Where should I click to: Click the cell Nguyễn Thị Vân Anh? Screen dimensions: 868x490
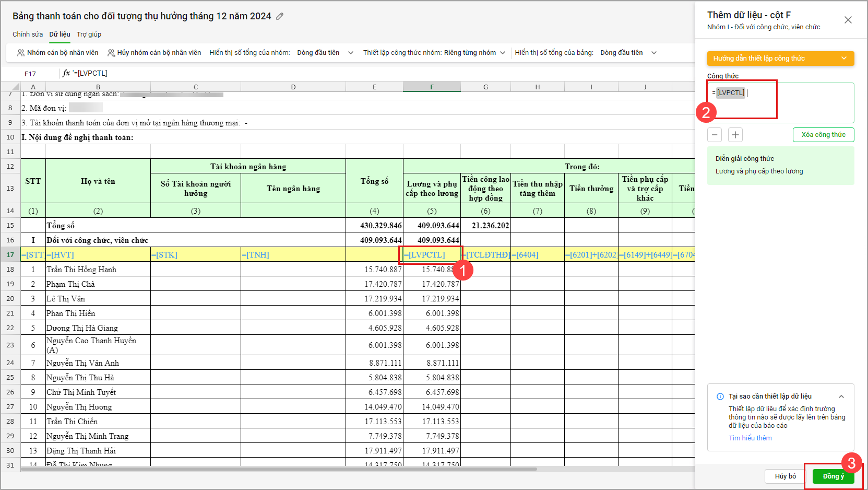[98, 363]
